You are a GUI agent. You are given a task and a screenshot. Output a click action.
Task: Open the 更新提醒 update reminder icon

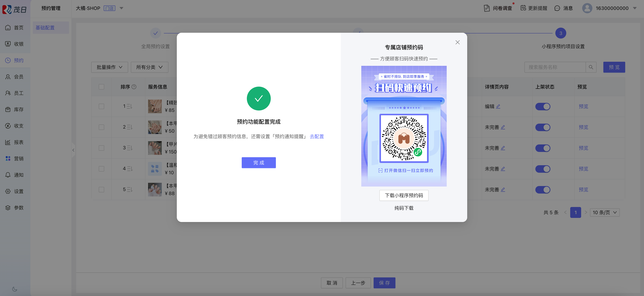coord(523,8)
